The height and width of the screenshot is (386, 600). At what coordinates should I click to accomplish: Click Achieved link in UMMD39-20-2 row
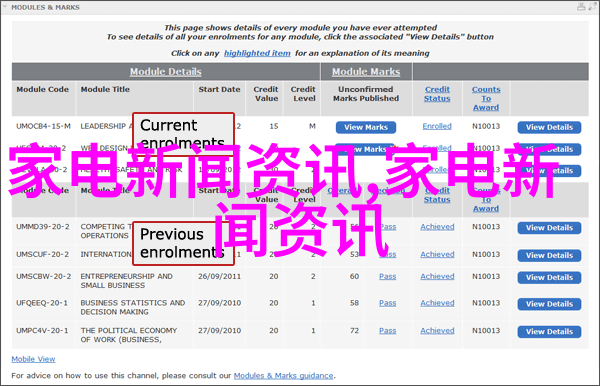point(437,227)
